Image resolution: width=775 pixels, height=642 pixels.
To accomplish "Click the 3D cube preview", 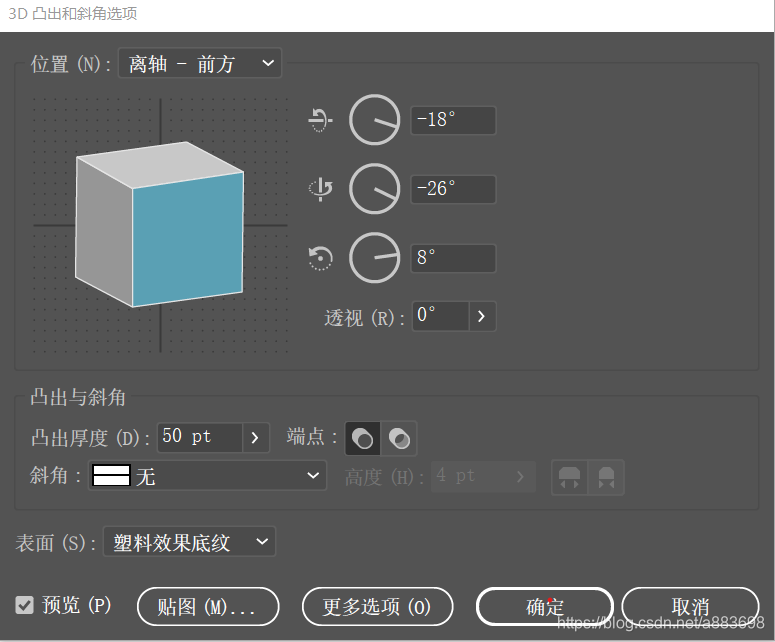I will pos(159,224).
